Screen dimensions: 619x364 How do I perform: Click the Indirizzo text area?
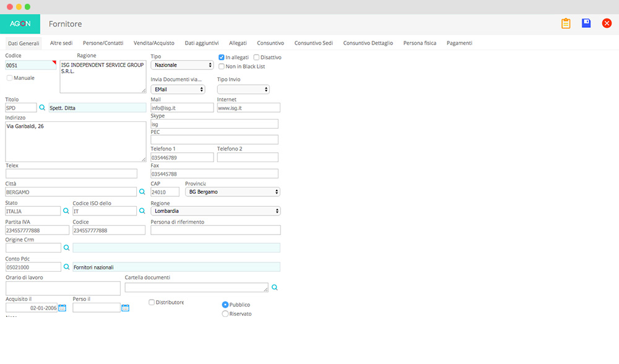pos(76,141)
